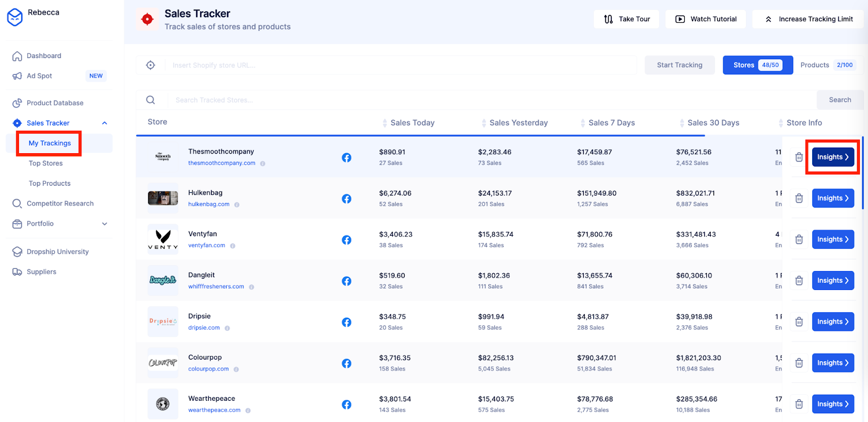Screen dimensions: 868x422
Task: Click the Take Tour button
Action: [x=627, y=19]
